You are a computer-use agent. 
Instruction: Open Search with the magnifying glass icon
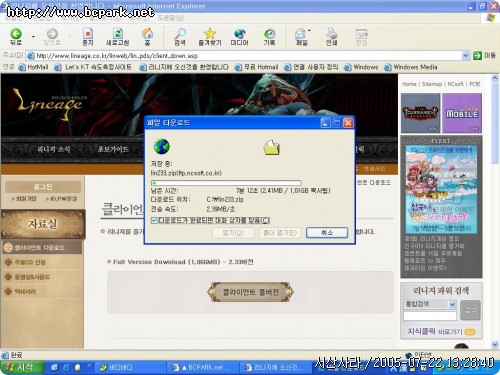(x=180, y=37)
